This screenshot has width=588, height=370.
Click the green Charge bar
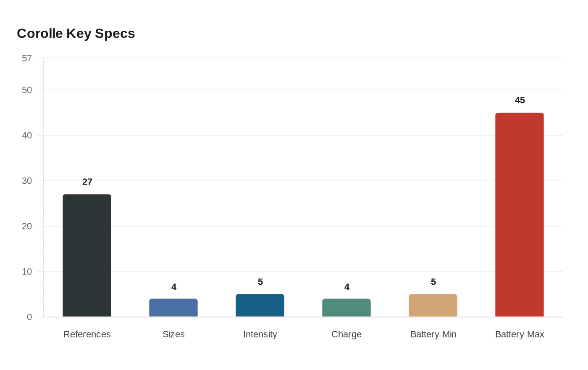click(346, 308)
